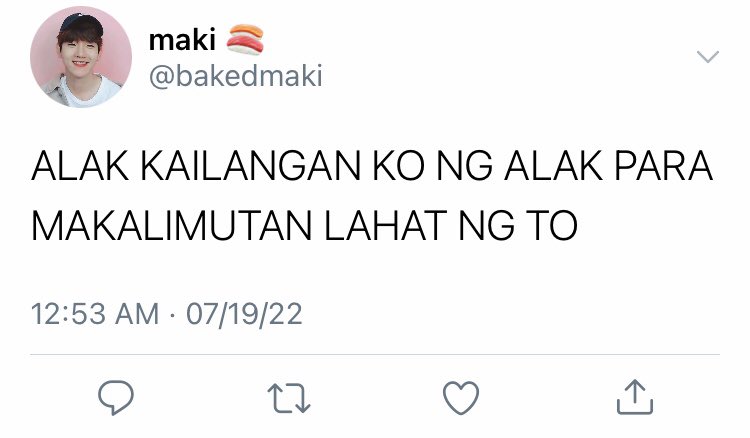Like the tweet with the heart icon
Image resolution: width=750 pixels, height=438 pixels.
click(x=461, y=397)
